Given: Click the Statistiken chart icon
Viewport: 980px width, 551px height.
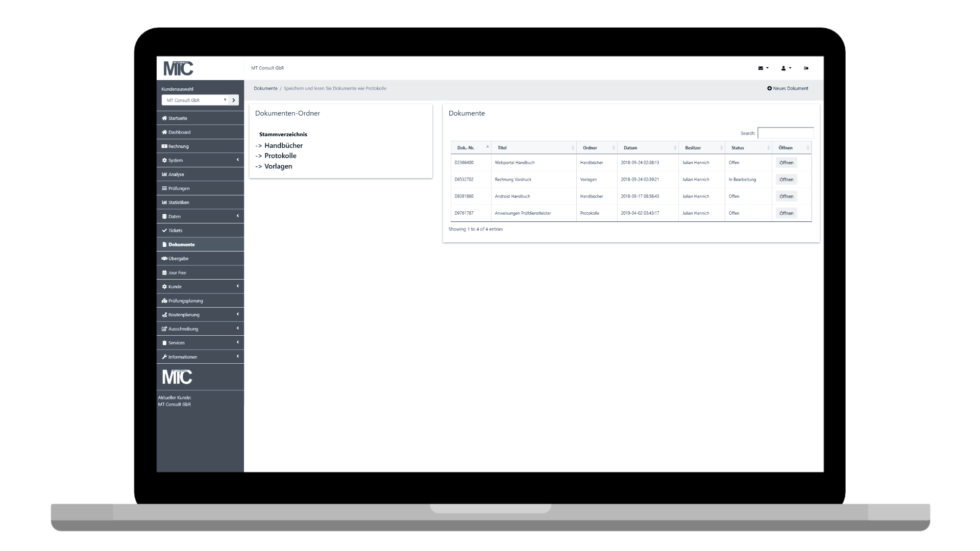Looking at the screenshot, I should [164, 203].
